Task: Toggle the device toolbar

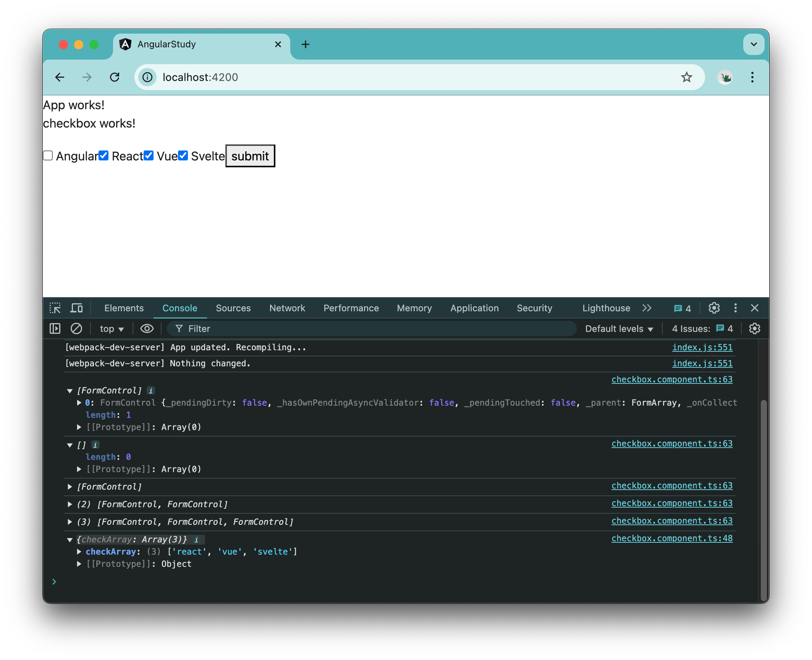Action: coord(76,308)
